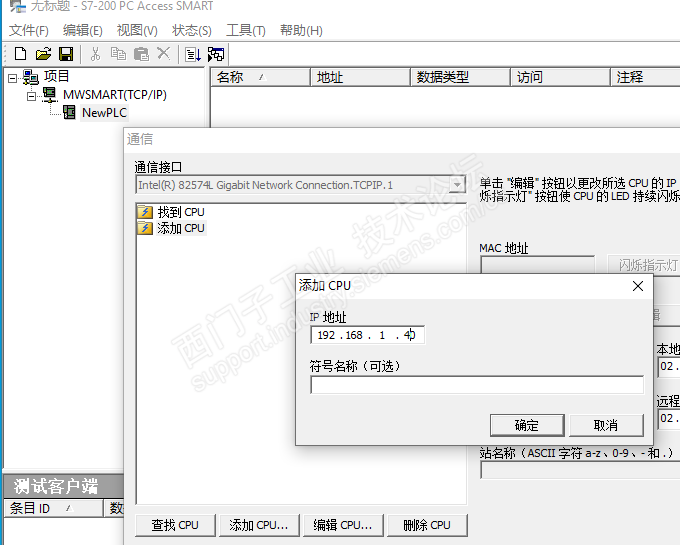The image size is (680, 545).
Task: Click the greyed 闪烁指示灯 button
Action: (x=643, y=265)
